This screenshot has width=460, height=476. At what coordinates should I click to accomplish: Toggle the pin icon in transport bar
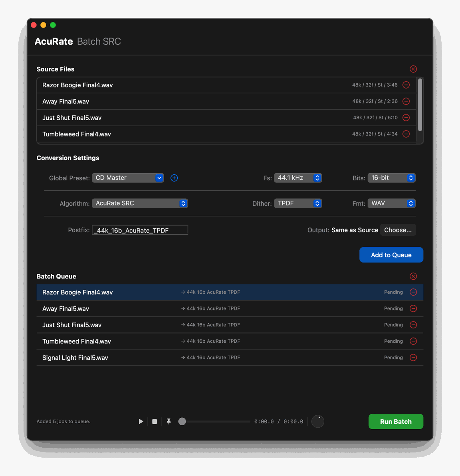point(169,421)
